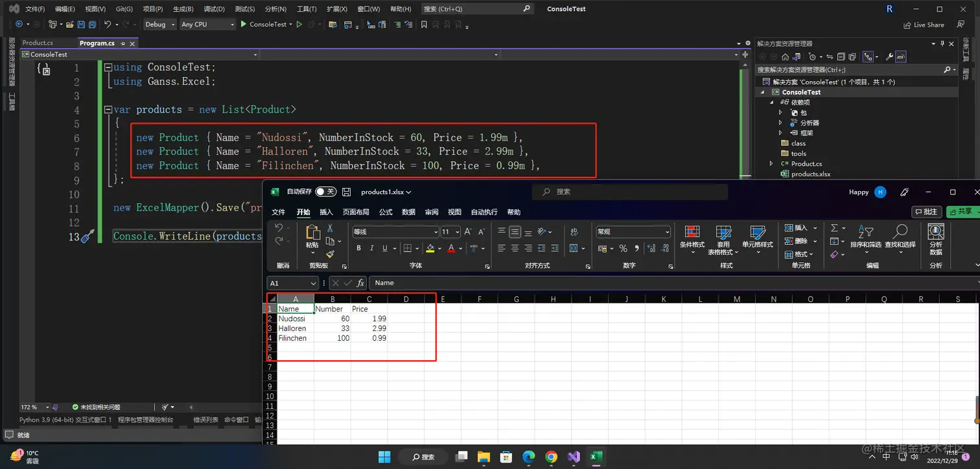This screenshot has height=469, width=980.
Task: Open Microsoft Edge from the taskbar
Action: click(529, 457)
